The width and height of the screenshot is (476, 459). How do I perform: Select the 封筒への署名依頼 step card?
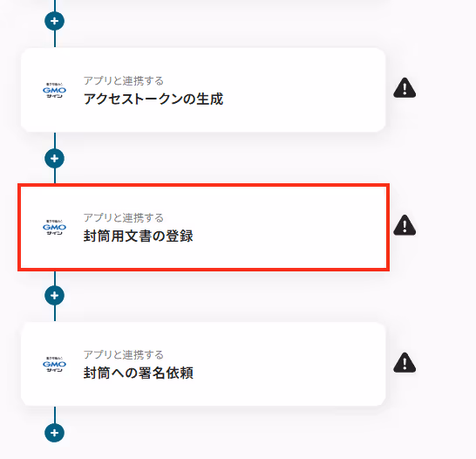[203, 364]
